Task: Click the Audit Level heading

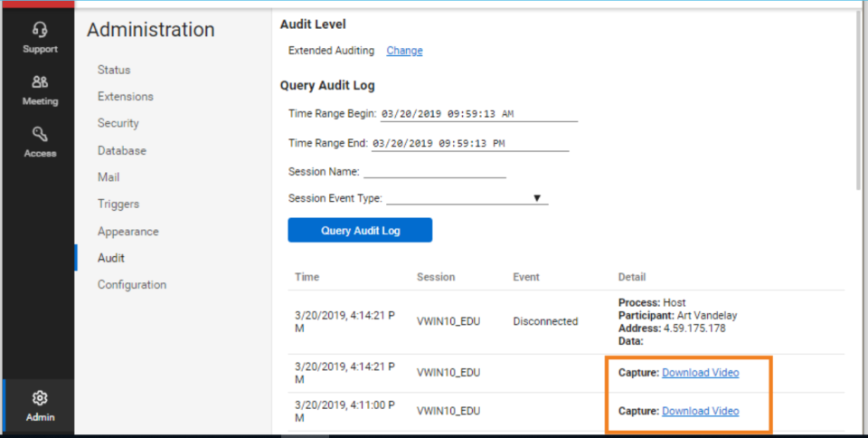Action: tap(313, 24)
